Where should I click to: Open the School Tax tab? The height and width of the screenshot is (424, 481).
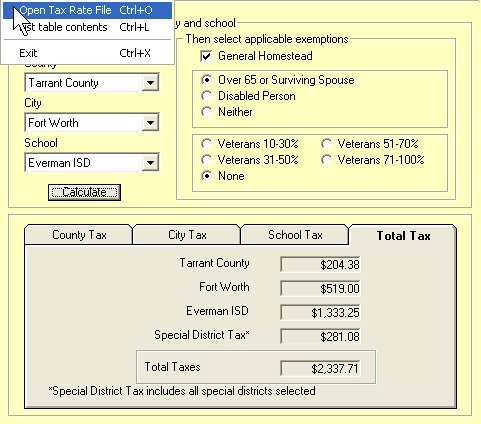[x=295, y=235]
